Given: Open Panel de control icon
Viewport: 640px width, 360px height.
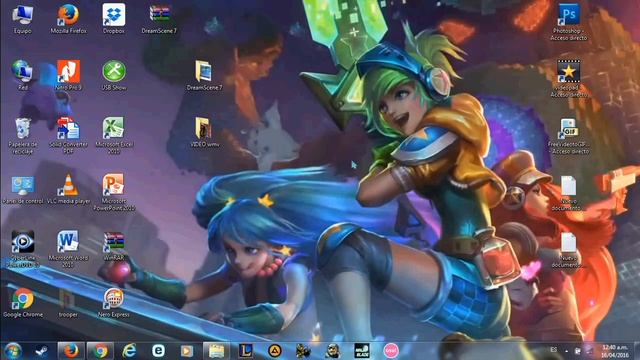Looking at the screenshot, I should point(23,190).
